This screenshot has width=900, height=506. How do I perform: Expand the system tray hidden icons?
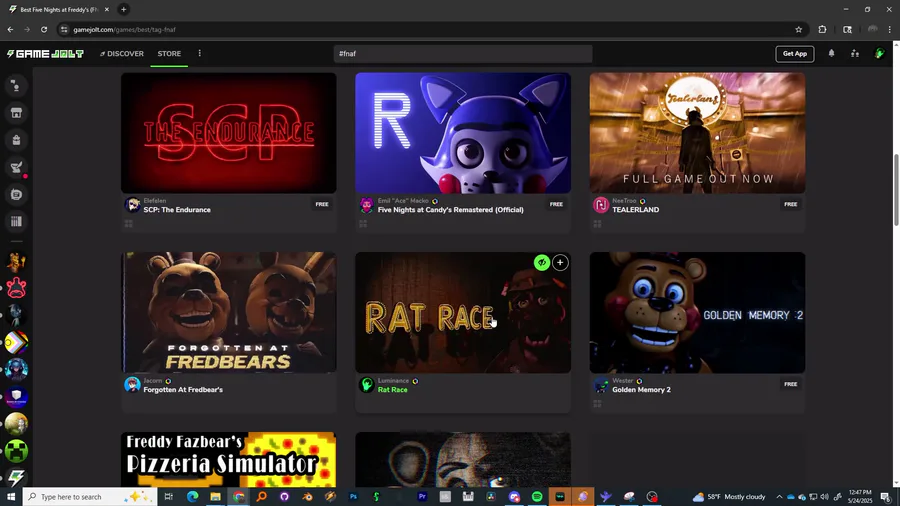tap(779, 497)
